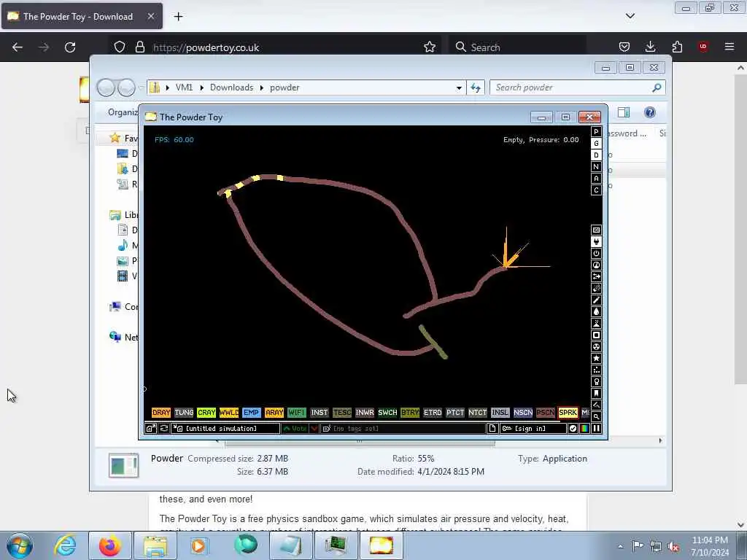Open the recent pages dropdown beside Explorer nav buttons
The height and width of the screenshot is (560, 747).
click(x=141, y=87)
